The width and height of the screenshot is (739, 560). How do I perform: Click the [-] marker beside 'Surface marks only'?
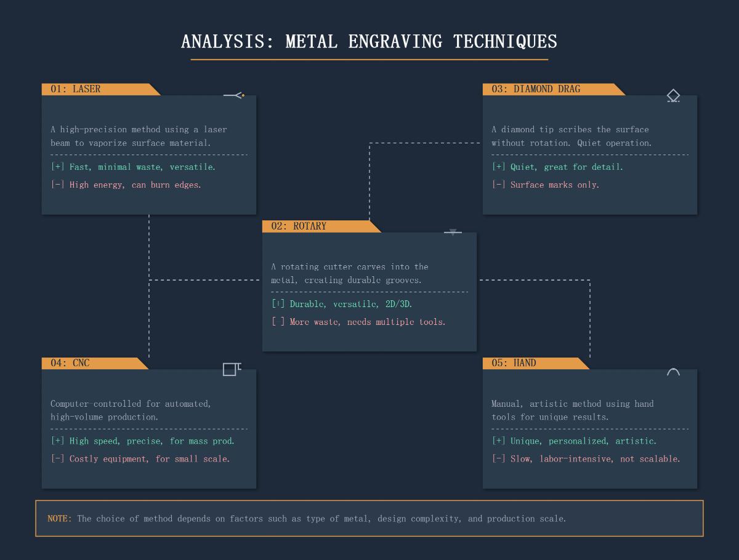(x=498, y=185)
